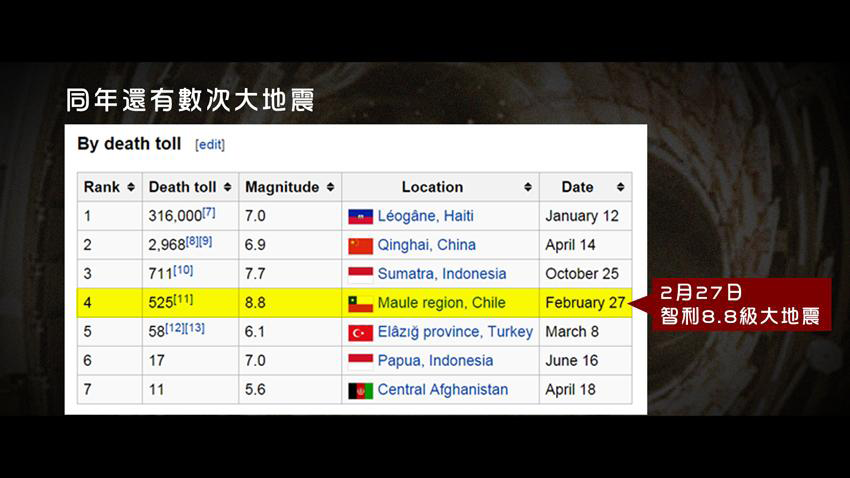Image resolution: width=850 pixels, height=478 pixels.
Task: Click the Haiti flag icon
Action: (x=360, y=217)
